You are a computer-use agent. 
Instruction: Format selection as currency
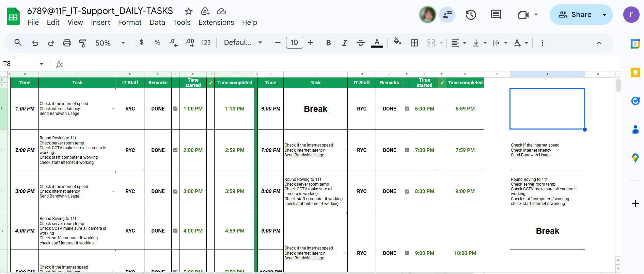coord(141,42)
